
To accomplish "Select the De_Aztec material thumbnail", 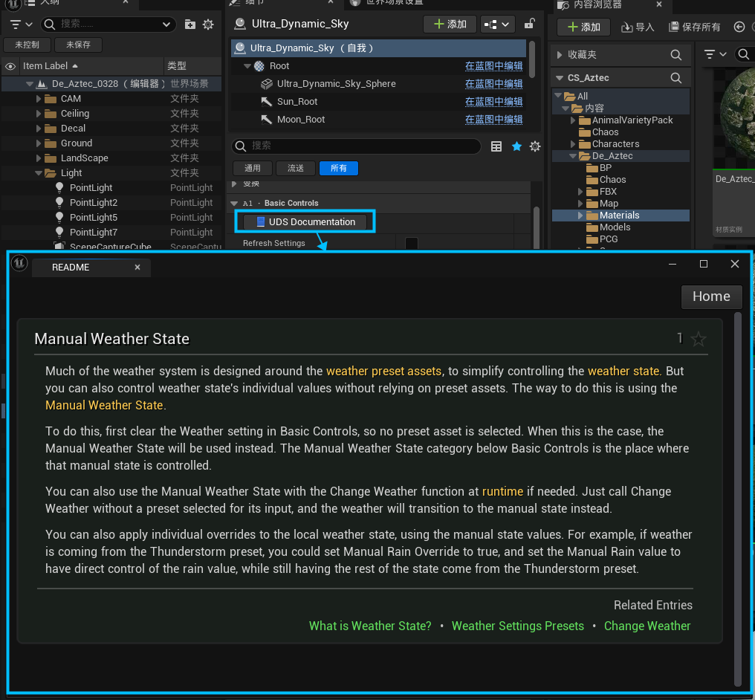I will click(733, 152).
